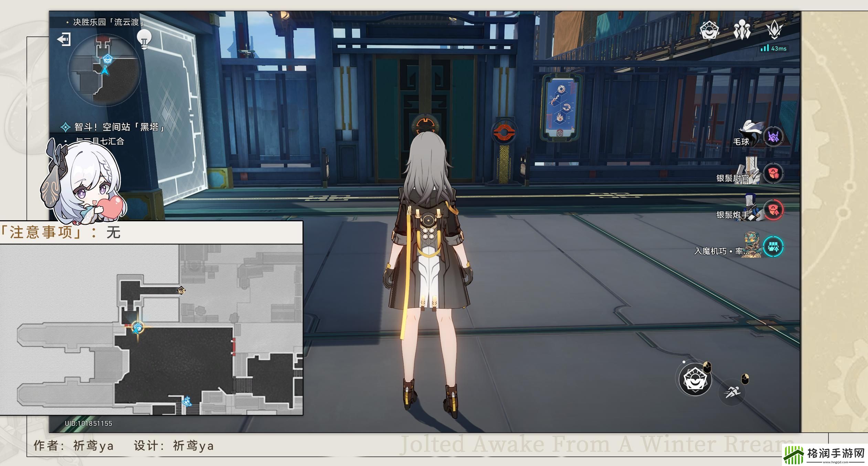868x466 pixels.
Task: Open the circular minimap
Action: (104, 70)
